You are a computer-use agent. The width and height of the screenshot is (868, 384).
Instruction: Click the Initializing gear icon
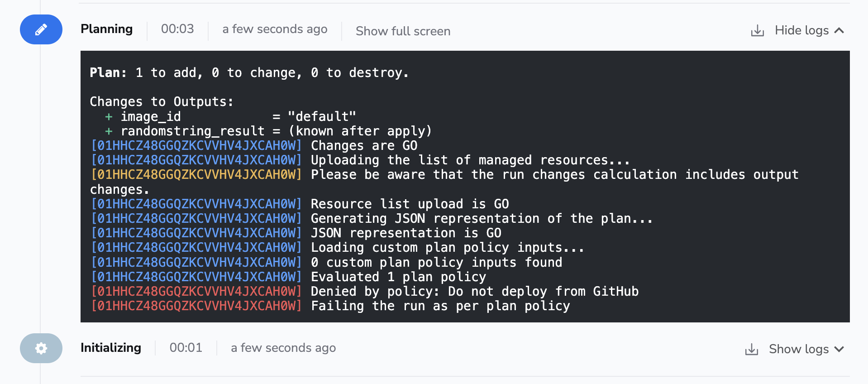click(41, 348)
